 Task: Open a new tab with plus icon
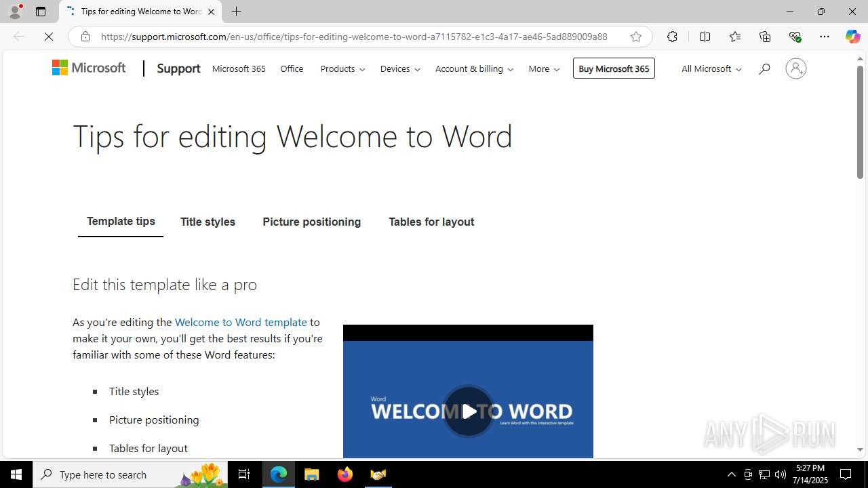(x=236, y=12)
